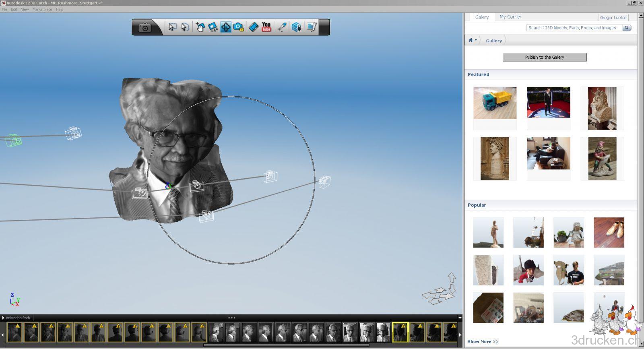This screenshot has height=349, width=644.
Task: Select the rectangle selection arrow tool
Action: click(172, 27)
